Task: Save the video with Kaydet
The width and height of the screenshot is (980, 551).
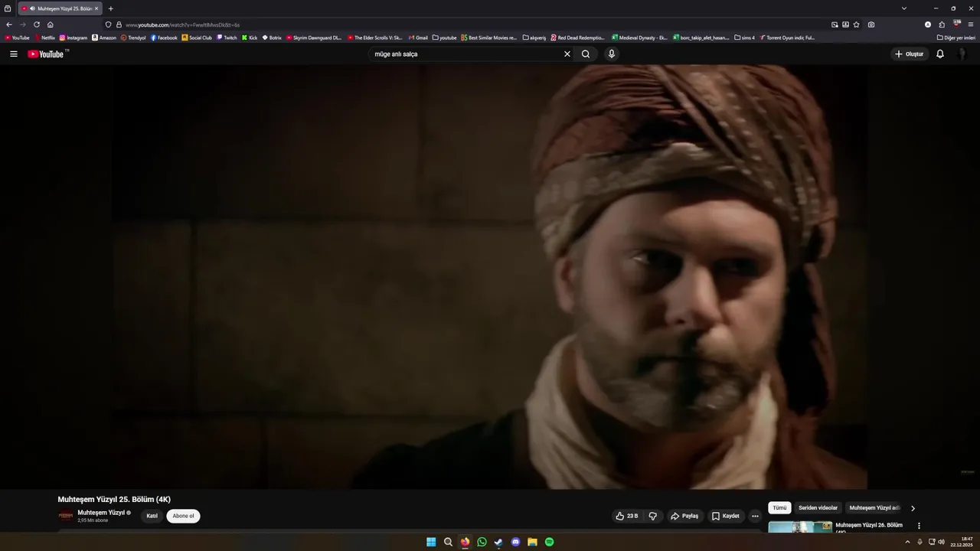Action: (x=726, y=516)
